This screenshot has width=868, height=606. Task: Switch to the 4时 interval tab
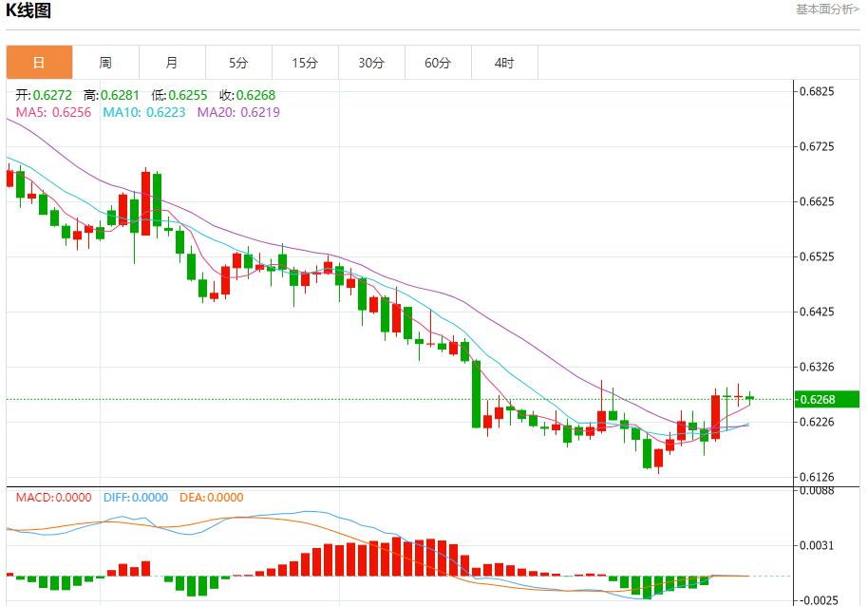pyautogui.click(x=504, y=63)
